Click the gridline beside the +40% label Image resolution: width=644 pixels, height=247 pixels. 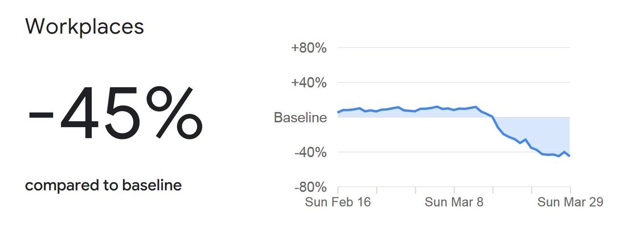coord(454,82)
